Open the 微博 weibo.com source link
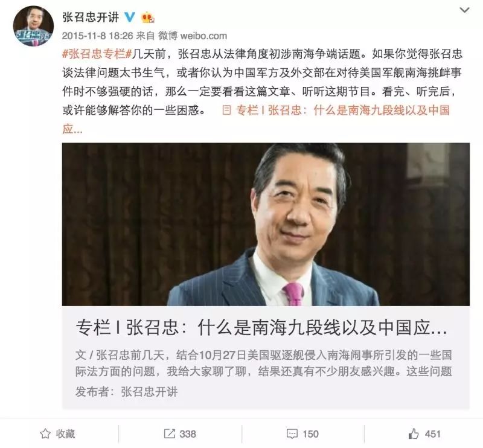 click(x=193, y=36)
